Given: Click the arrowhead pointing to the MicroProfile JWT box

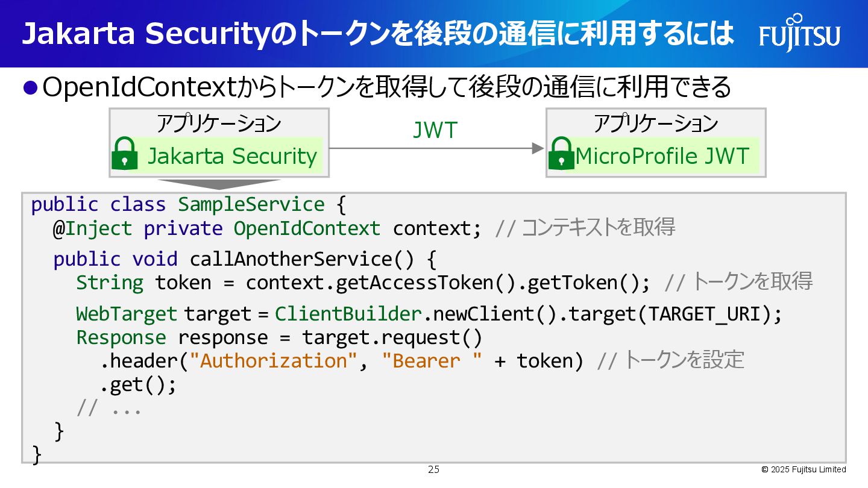Looking at the screenshot, I should click(538, 148).
